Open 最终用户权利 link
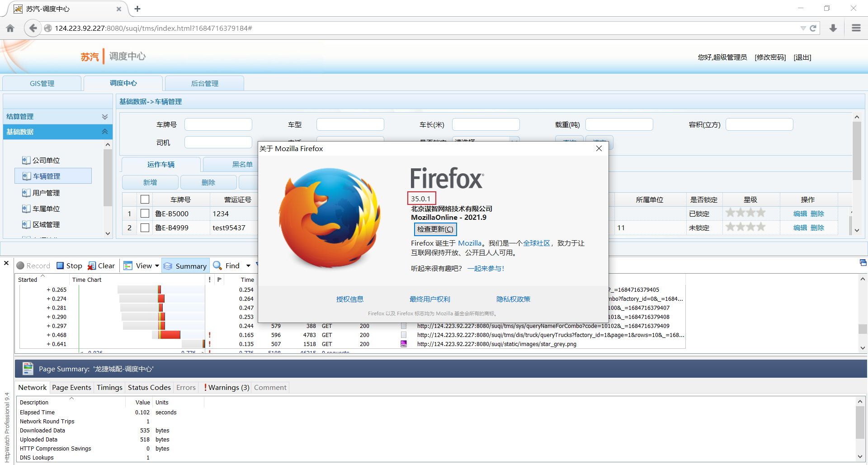Viewport: 868px width, 465px height. click(x=430, y=299)
